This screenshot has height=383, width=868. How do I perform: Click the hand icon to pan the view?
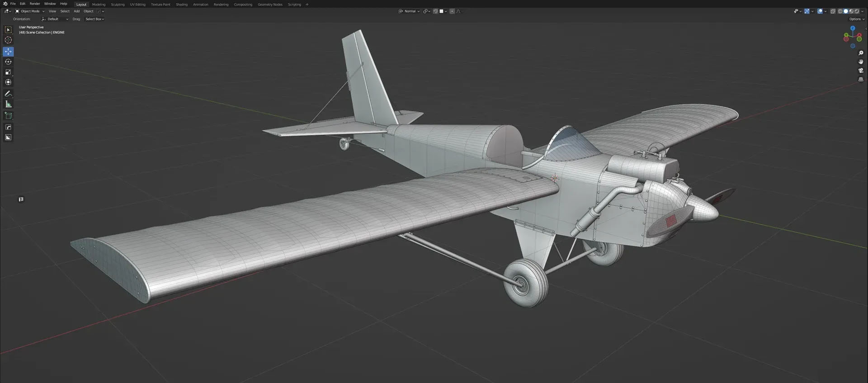tap(861, 62)
